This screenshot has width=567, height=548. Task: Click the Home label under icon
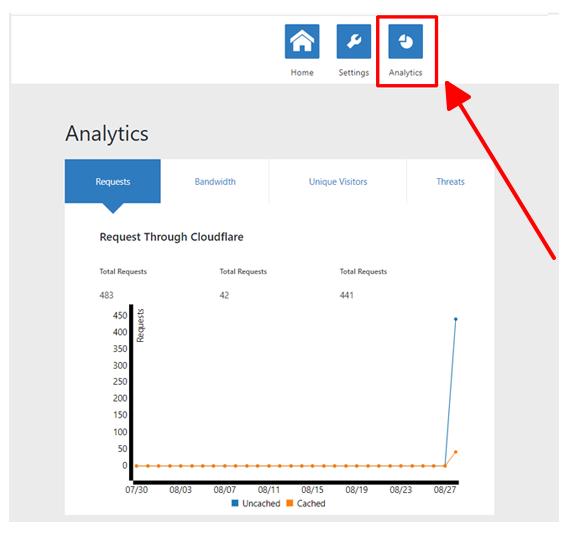point(302,72)
